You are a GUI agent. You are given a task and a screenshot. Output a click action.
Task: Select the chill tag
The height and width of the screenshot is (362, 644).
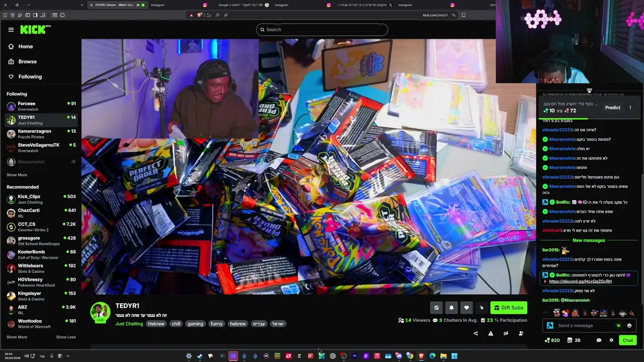[x=176, y=324]
